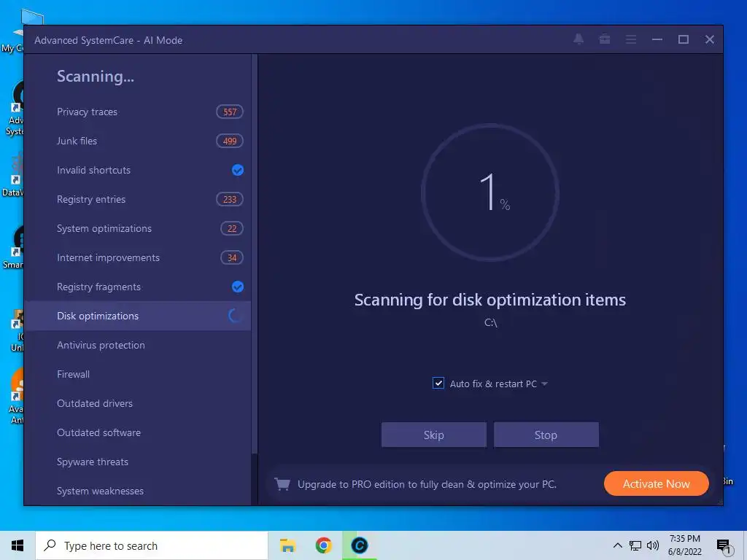Select Registry fragments scan item
The width and height of the screenshot is (747, 560).
(137, 287)
